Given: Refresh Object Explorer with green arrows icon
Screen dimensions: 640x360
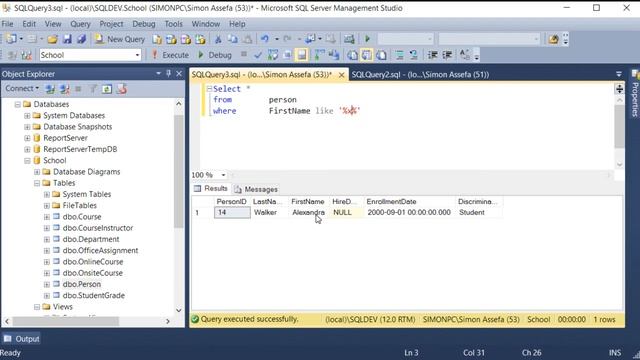Looking at the screenshot, I should coord(107,89).
